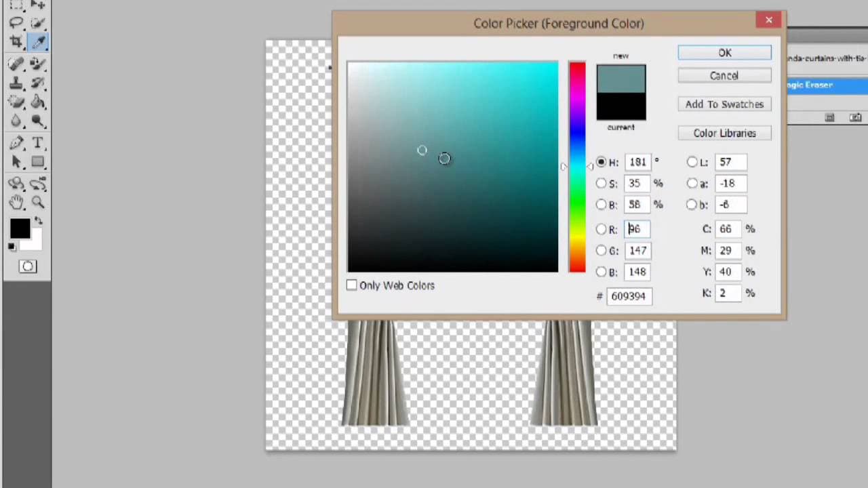The height and width of the screenshot is (488, 868).
Task: Confirm the color with OK
Action: pyautogui.click(x=724, y=53)
